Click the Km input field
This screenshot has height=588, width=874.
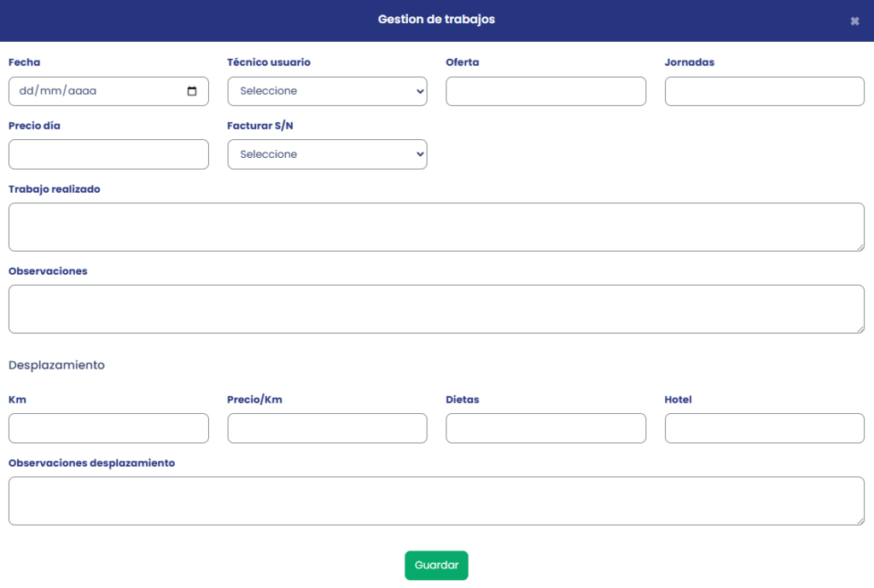point(108,428)
